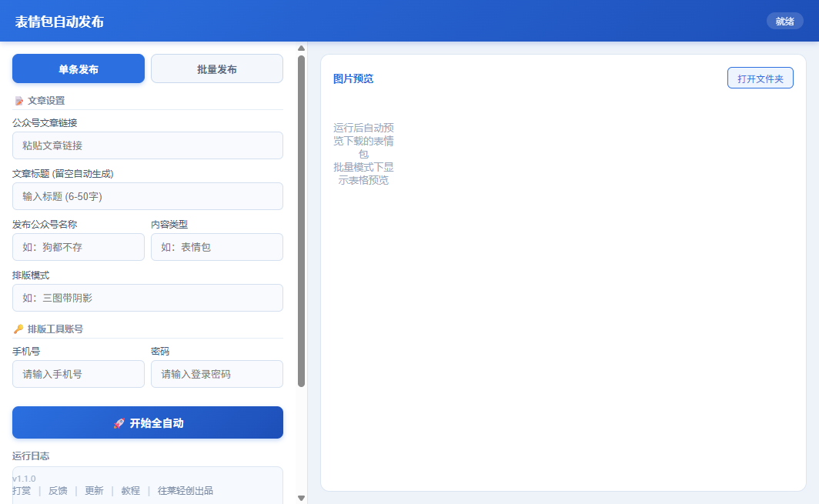Image resolution: width=819 pixels, height=504 pixels.
Task: Open the 往莱轻创出品 link
Action: (186, 490)
